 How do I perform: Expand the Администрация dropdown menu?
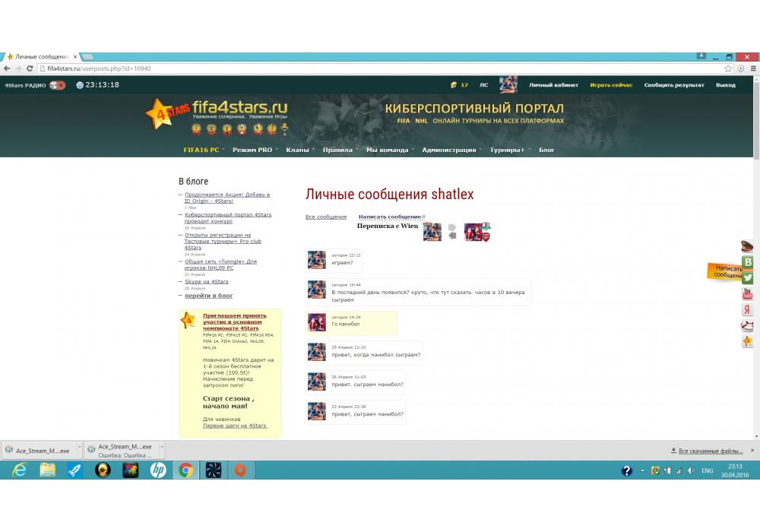[450, 150]
